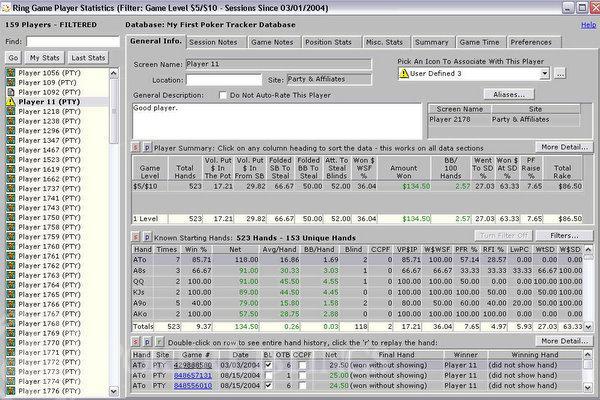Click the icon next to Player 1770 (PTY)
Screen dimensions: 600x400
click(x=11, y=343)
